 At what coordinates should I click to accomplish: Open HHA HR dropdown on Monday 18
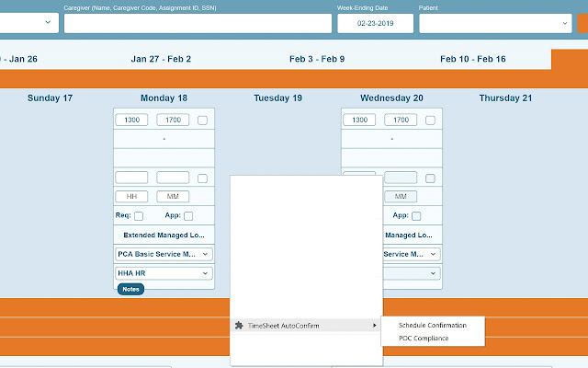(x=164, y=273)
